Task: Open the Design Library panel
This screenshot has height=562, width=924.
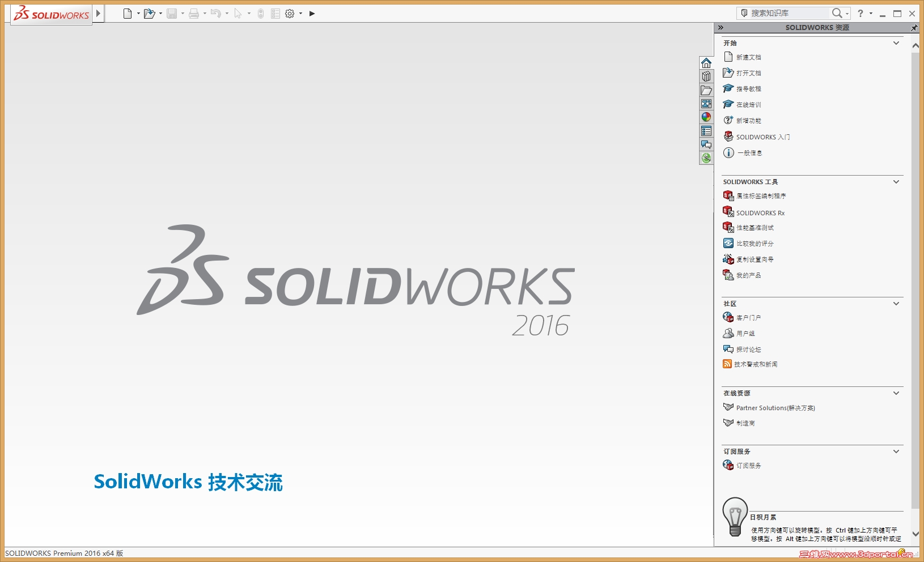Action: 706,76
